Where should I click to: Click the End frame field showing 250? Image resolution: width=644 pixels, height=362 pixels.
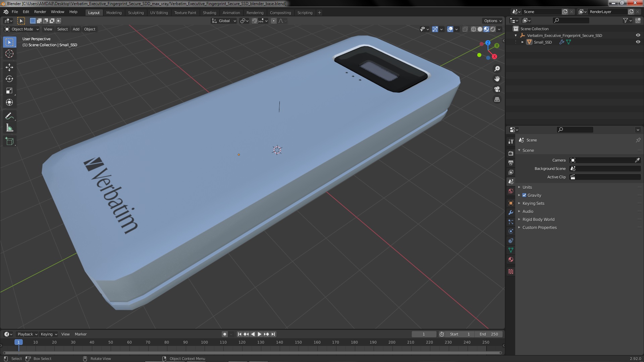pyautogui.click(x=489, y=334)
